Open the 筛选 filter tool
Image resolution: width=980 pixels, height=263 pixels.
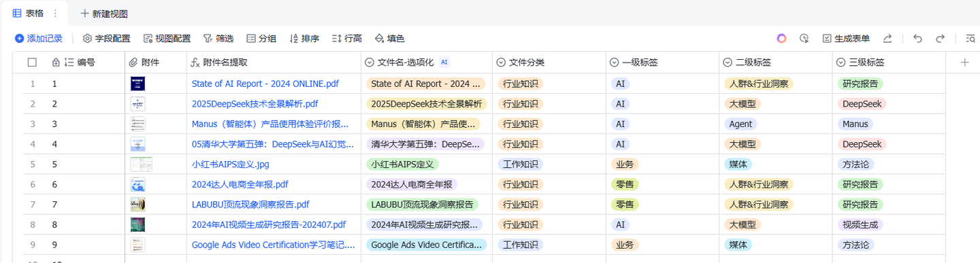[x=218, y=39]
